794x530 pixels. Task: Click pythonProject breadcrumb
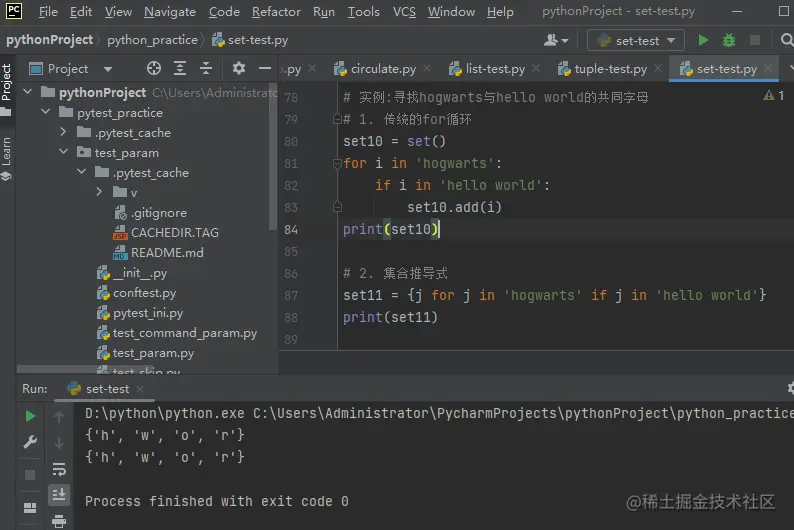tap(49, 40)
